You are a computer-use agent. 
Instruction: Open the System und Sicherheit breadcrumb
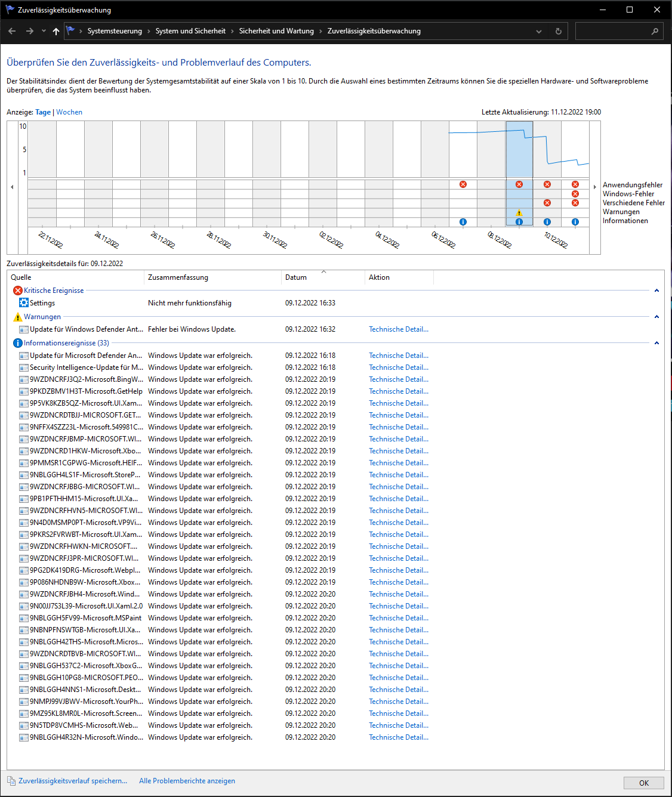coord(190,31)
